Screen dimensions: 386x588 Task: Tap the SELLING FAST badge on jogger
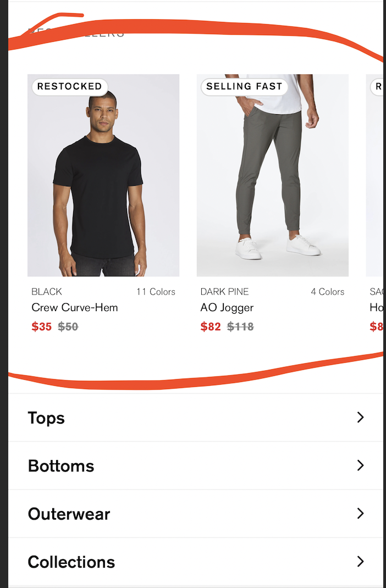(x=244, y=87)
